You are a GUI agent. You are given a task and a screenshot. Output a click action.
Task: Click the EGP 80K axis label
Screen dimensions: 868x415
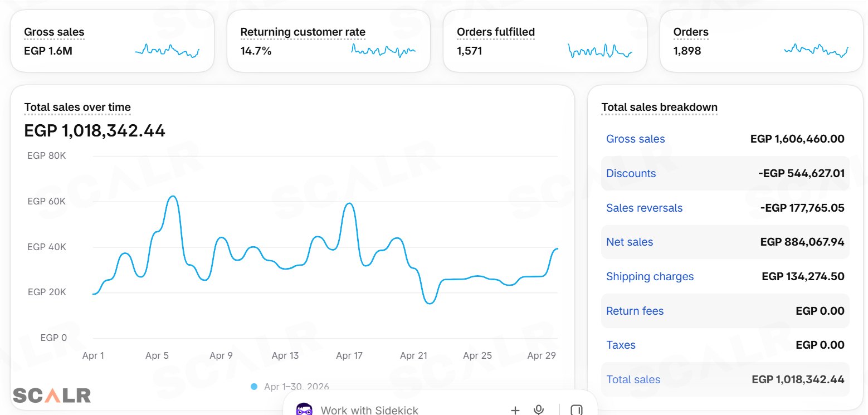[x=47, y=156]
